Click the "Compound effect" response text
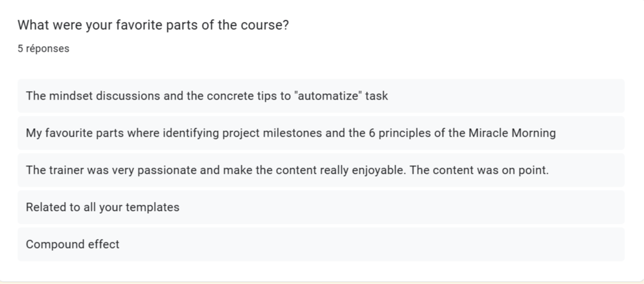 (72, 245)
